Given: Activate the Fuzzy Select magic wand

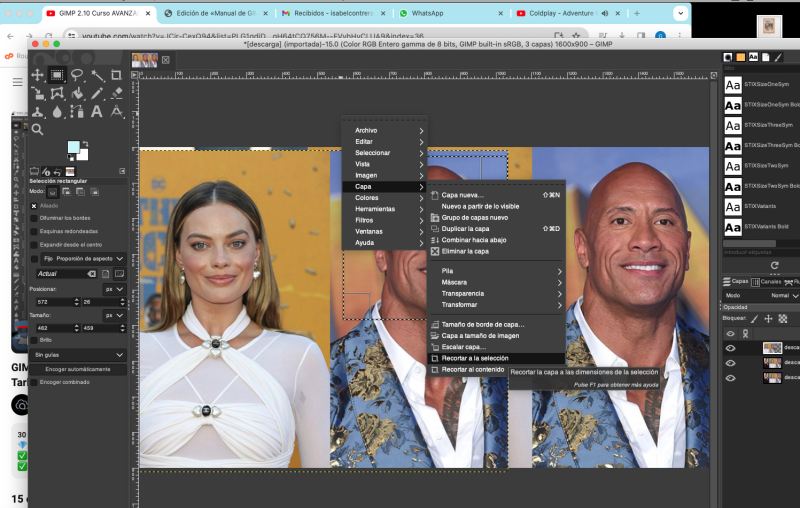Looking at the screenshot, I should pos(98,75).
